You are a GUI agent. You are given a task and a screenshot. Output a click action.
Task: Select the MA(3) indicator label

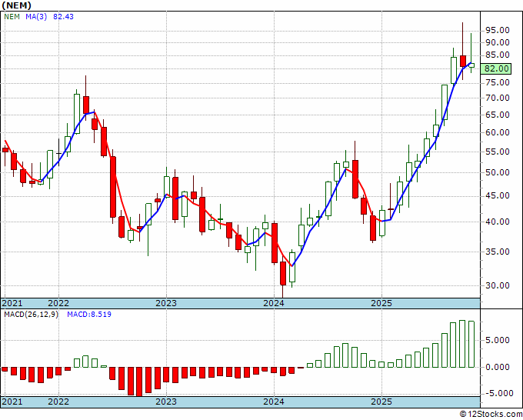[x=36, y=17]
